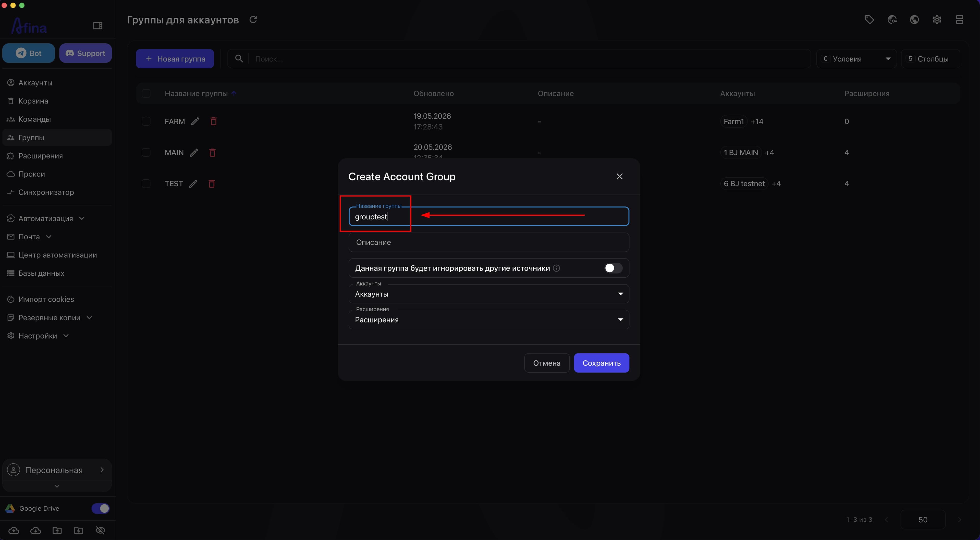
Task: Open Импорт cookies in sidebar
Action: point(57,299)
